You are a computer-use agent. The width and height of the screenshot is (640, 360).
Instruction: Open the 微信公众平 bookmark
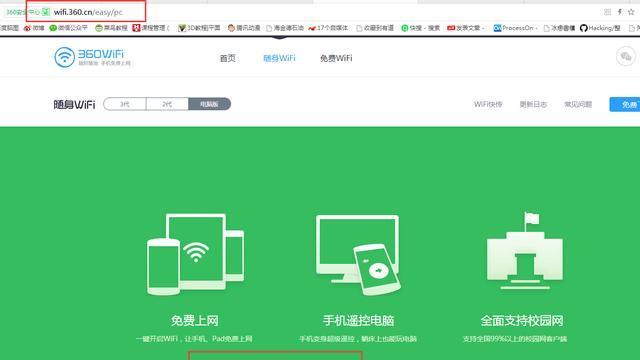[69, 28]
